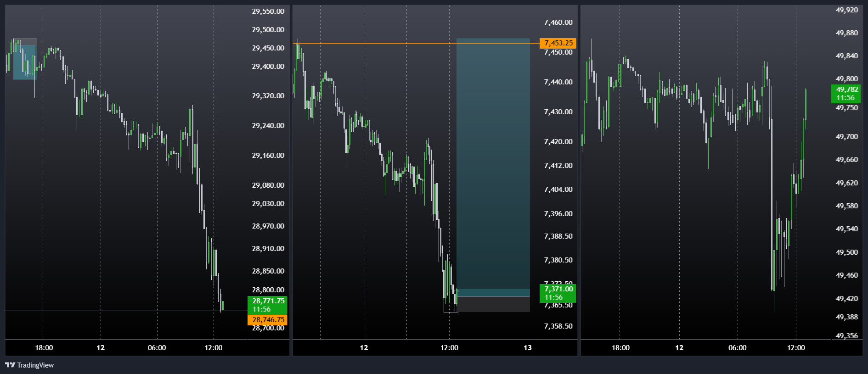
Task: Click the 29,030.00 price axis label
Action: (268, 203)
